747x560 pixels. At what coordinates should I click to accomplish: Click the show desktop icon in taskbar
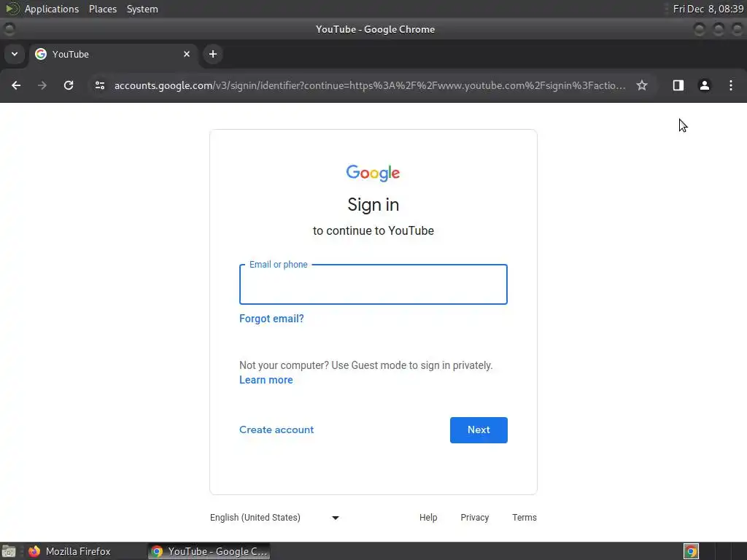point(9,551)
